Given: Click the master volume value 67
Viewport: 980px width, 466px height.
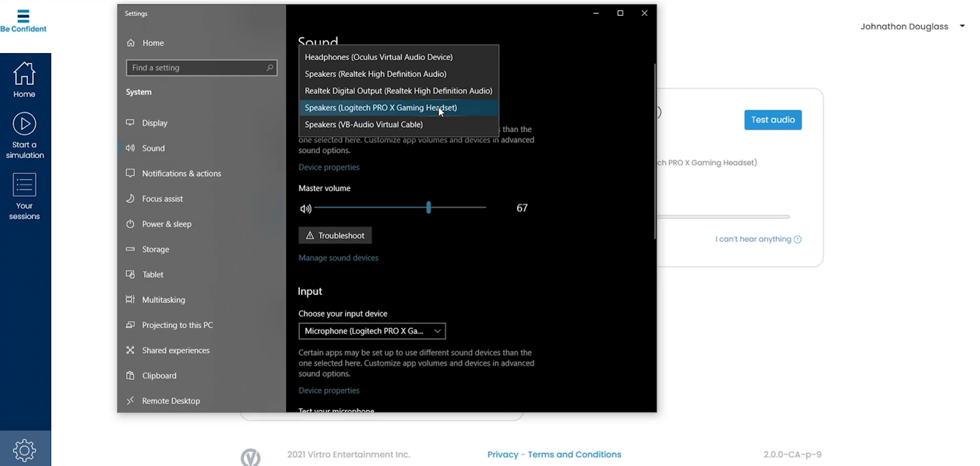Looking at the screenshot, I should pos(522,208).
